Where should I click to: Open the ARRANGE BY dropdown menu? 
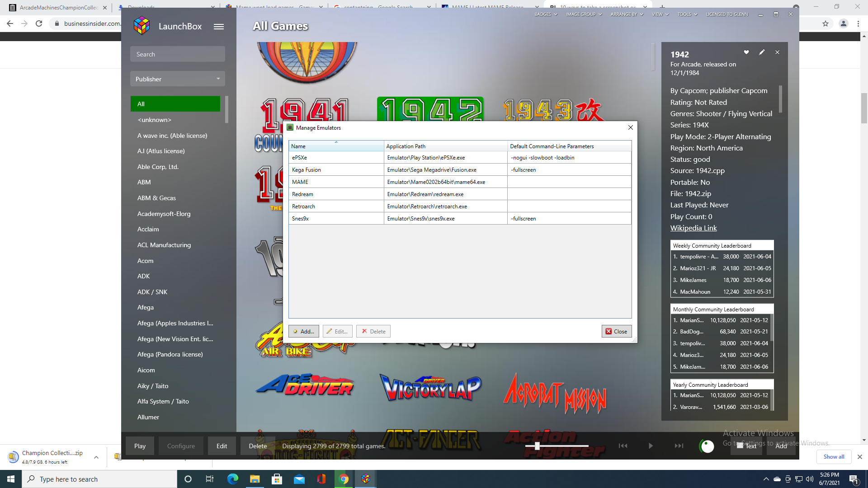pos(627,14)
